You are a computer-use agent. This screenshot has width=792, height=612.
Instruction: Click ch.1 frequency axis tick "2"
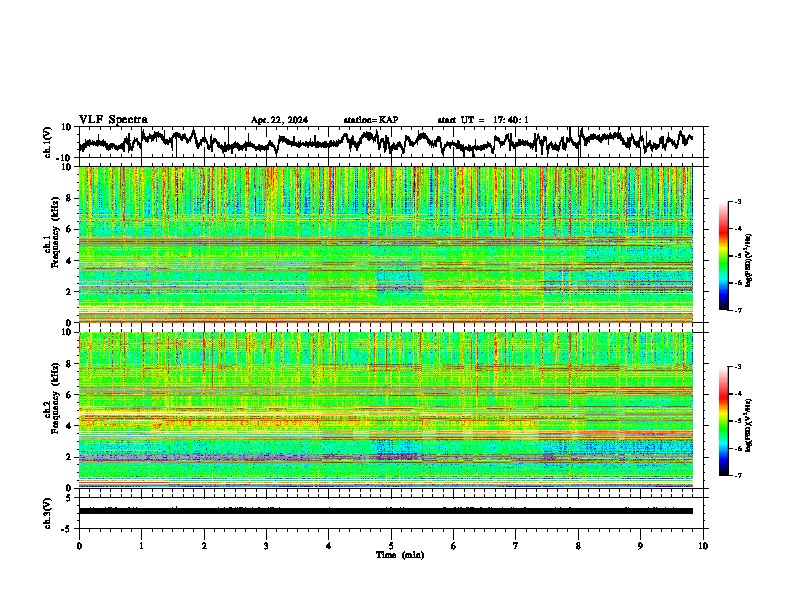tap(69, 291)
